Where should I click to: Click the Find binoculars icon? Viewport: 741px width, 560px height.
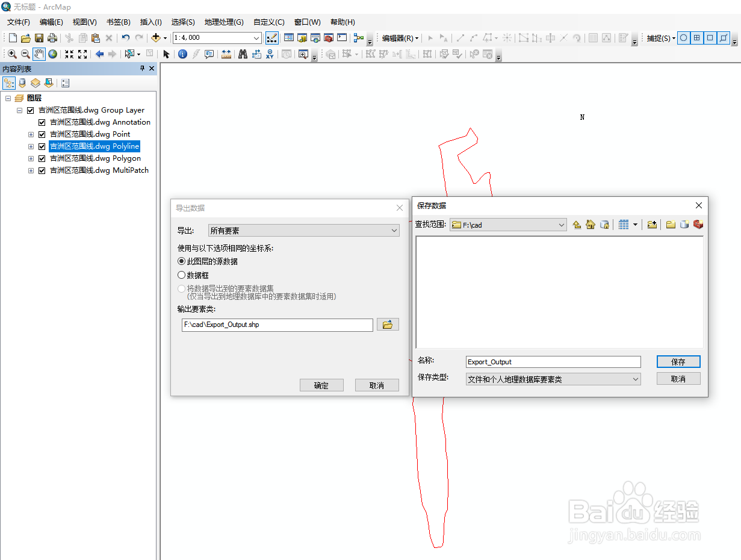[x=243, y=54]
